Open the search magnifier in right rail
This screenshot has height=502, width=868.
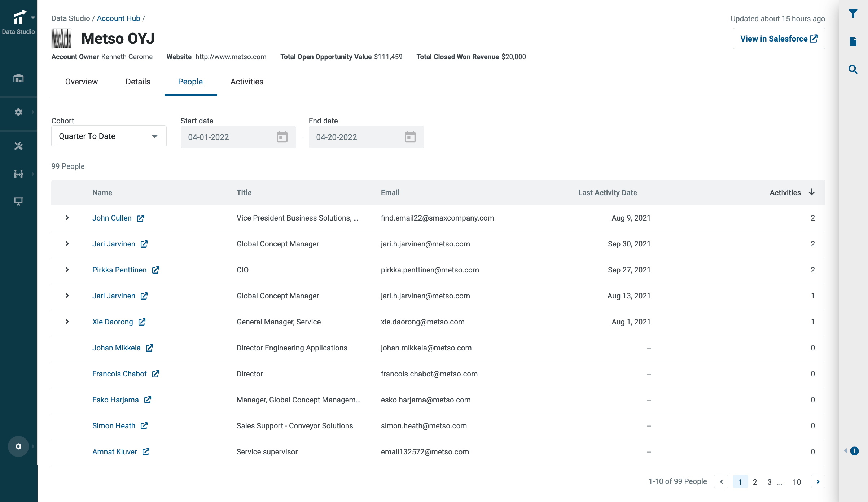tap(853, 69)
